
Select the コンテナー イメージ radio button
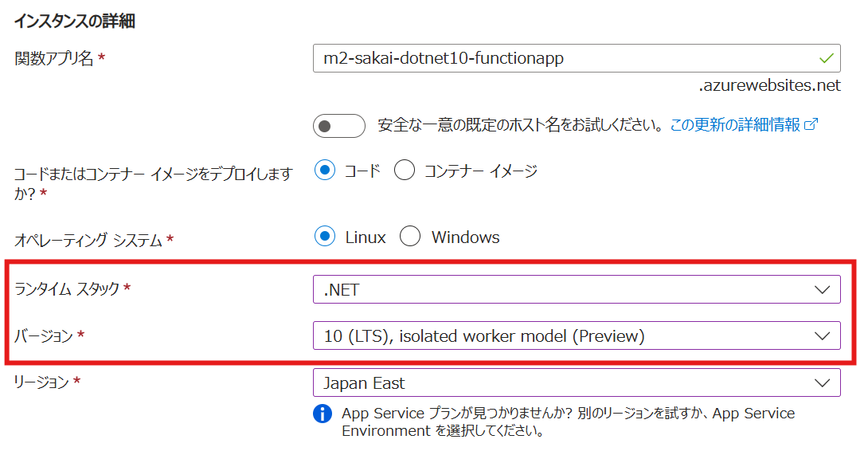tap(405, 171)
